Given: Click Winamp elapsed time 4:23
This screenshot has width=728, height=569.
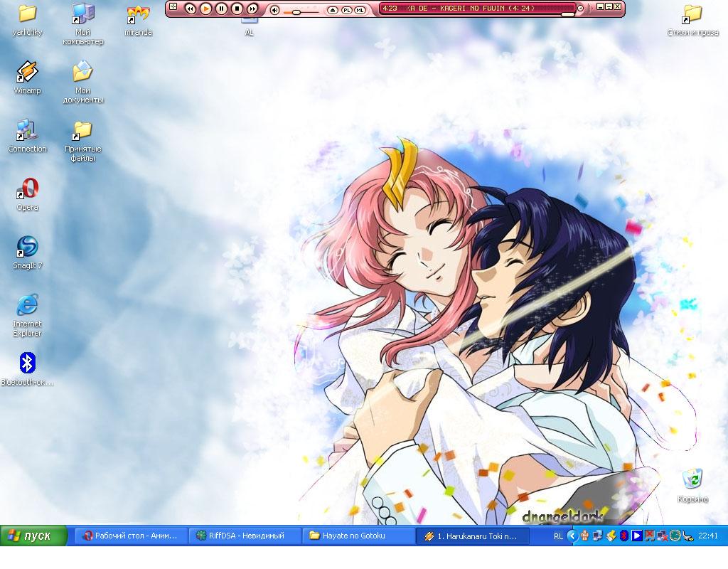Looking at the screenshot, I should pos(390,8).
